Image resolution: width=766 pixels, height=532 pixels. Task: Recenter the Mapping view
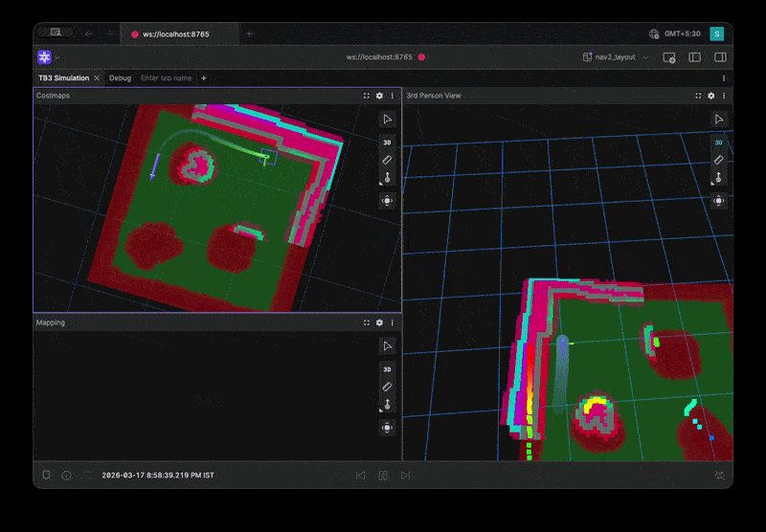[387, 428]
